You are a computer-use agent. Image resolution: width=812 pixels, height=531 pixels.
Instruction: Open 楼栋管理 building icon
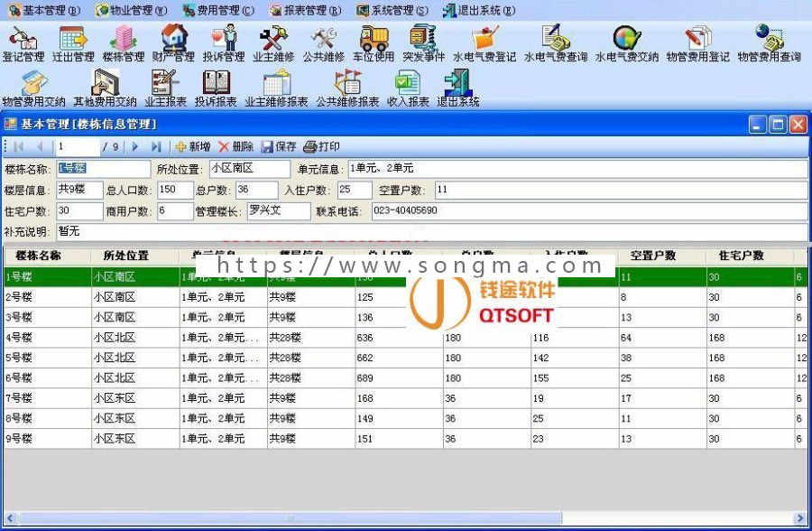[124, 44]
